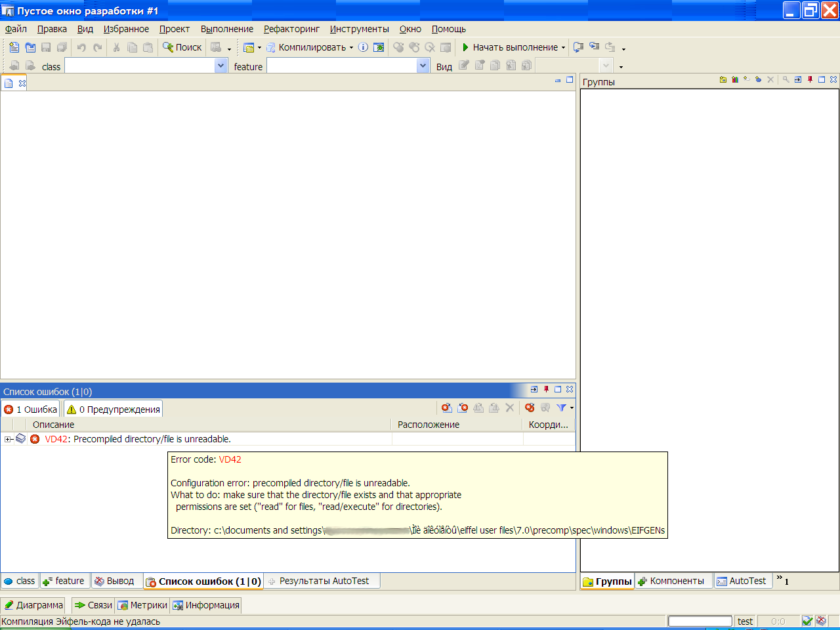Open the Поиск (Search) tool
The width and height of the screenshot is (840, 630).
coord(182,47)
